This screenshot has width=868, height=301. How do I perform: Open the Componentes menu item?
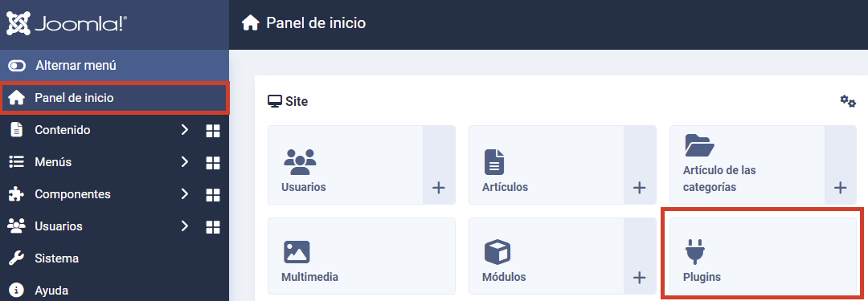tap(72, 194)
